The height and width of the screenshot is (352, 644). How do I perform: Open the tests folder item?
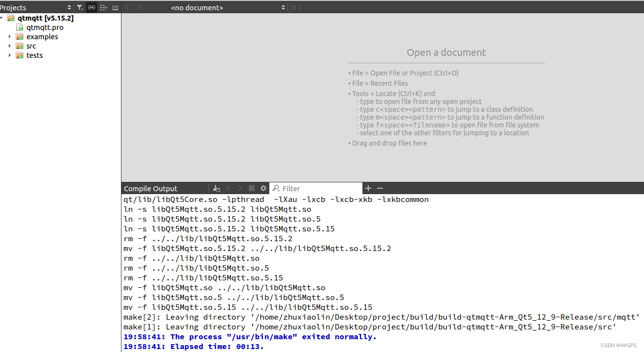coord(33,55)
